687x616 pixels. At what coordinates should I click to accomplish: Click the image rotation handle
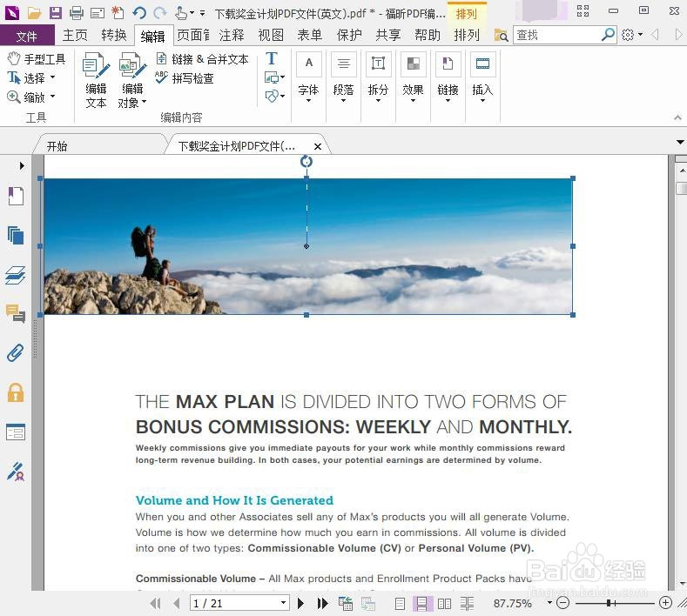306,162
